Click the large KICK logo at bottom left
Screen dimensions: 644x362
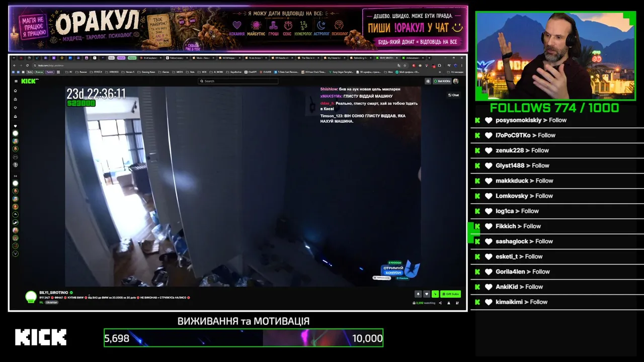click(x=41, y=337)
